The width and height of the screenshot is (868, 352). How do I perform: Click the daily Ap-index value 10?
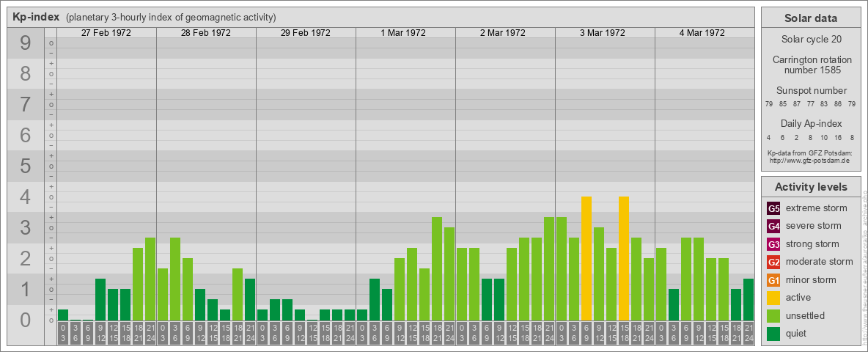click(x=824, y=137)
